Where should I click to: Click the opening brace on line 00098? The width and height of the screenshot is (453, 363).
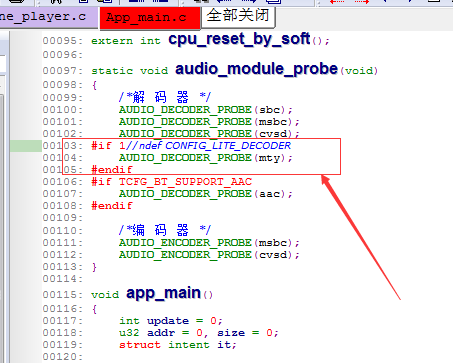pyautogui.click(x=94, y=85)
